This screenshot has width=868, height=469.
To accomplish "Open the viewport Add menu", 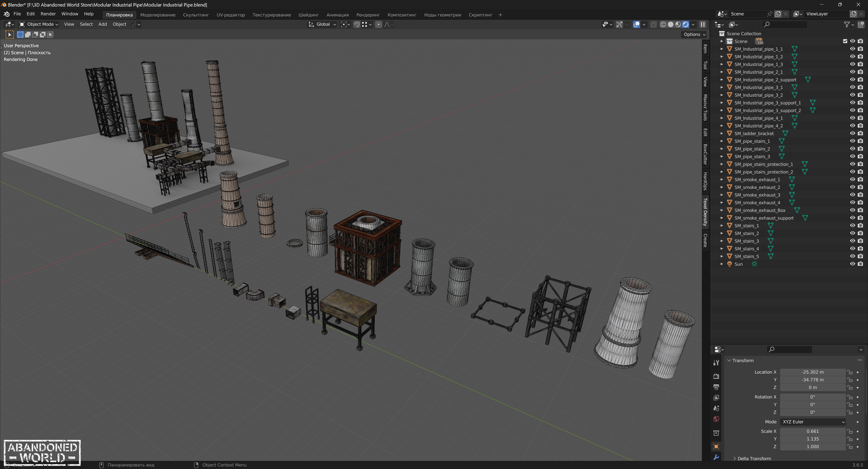I will tap(102, 24).
